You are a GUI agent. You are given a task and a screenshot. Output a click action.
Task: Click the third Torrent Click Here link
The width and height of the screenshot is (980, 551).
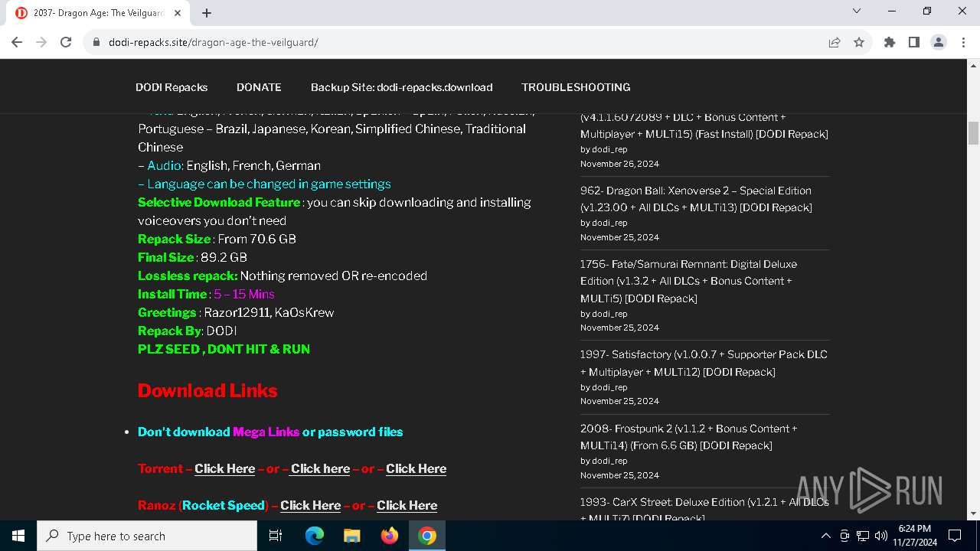[x=416, y=468]
